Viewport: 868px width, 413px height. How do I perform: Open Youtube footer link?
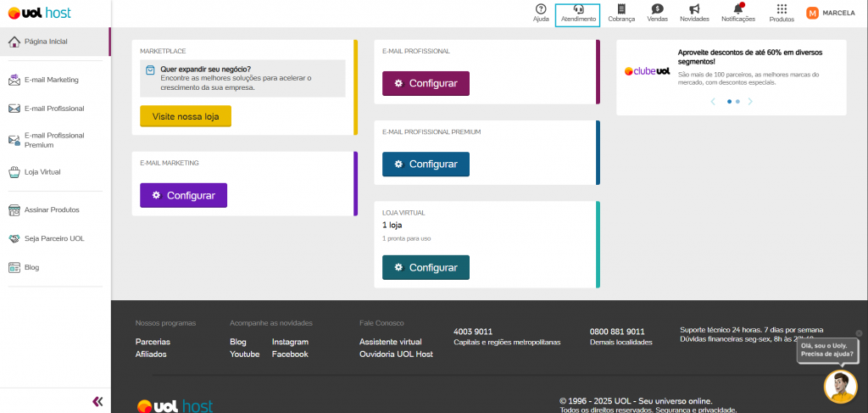[245, 354]
